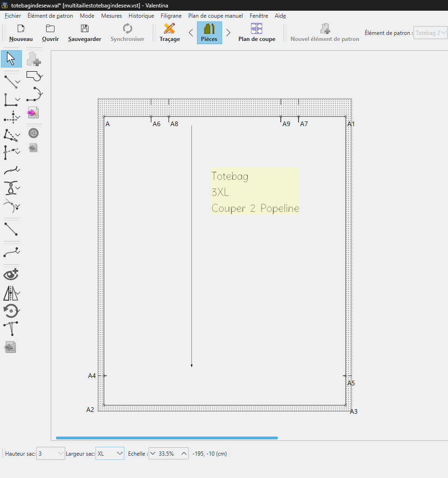Select the mirror by axis tool

coord(10,293)
